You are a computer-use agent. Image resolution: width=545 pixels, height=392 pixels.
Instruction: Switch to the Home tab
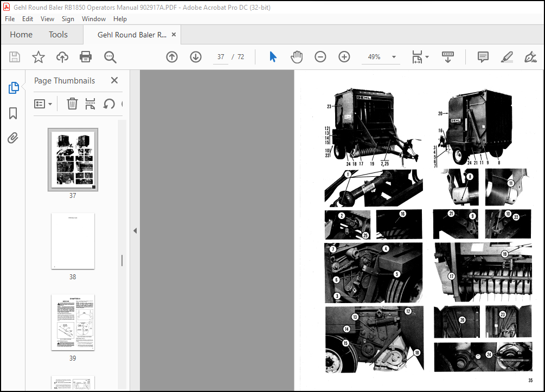(x=21, y=35)
